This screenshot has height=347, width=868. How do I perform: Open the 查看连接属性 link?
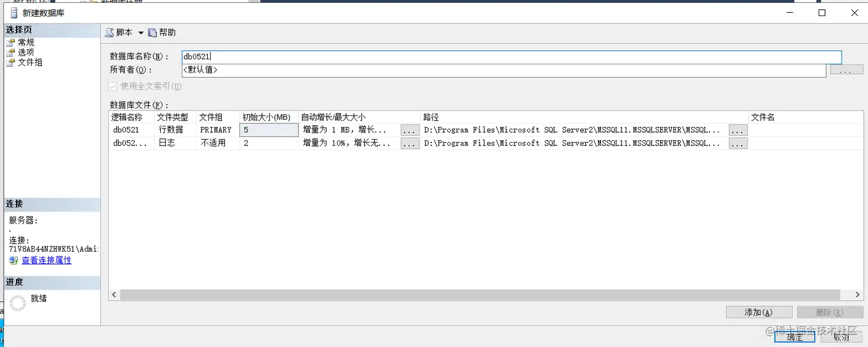46,260
